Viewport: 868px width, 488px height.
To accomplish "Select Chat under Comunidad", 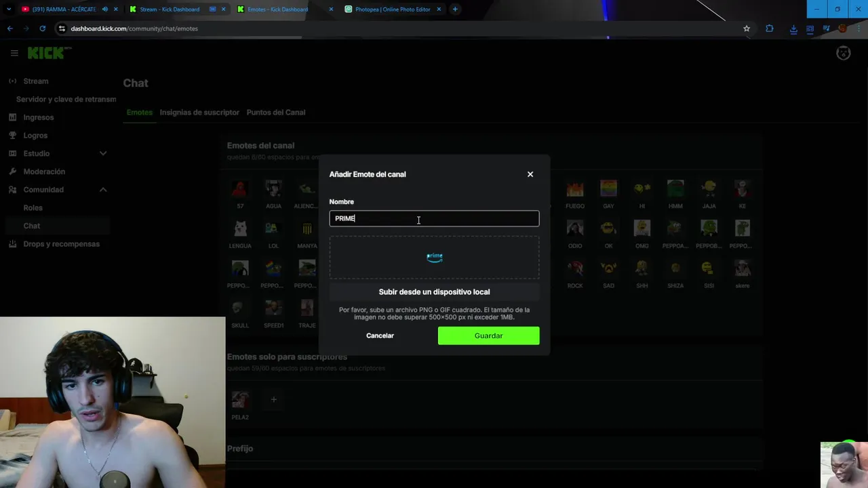I will 58,226.
